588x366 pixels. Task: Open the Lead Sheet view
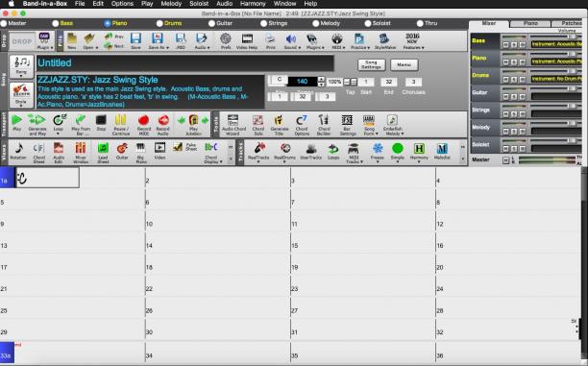[103, 153]
